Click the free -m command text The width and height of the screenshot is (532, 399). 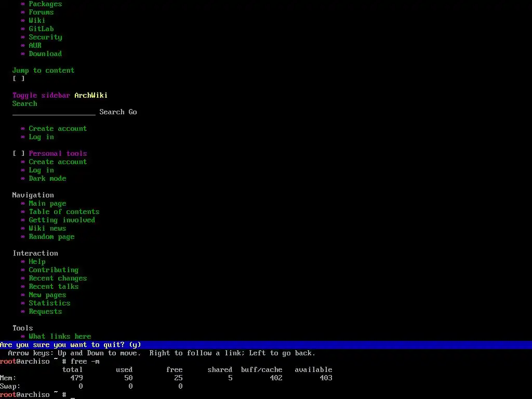(85, 362)
